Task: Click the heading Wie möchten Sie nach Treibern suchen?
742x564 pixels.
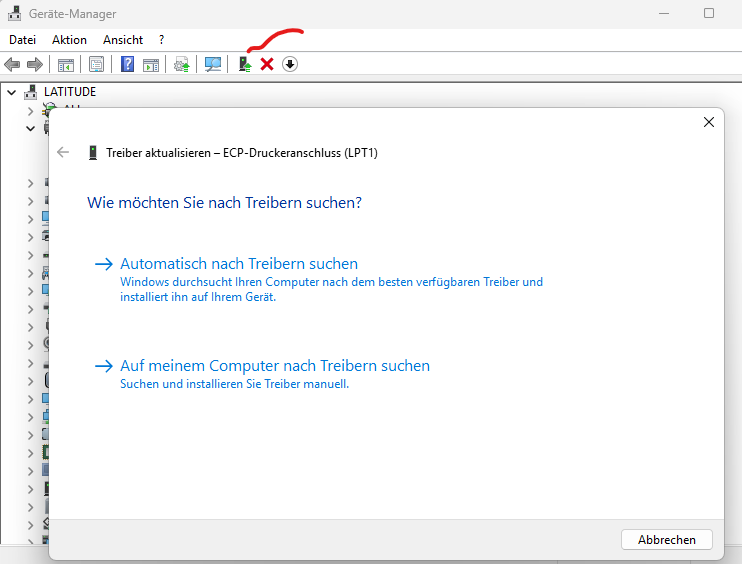Action: 224,203
